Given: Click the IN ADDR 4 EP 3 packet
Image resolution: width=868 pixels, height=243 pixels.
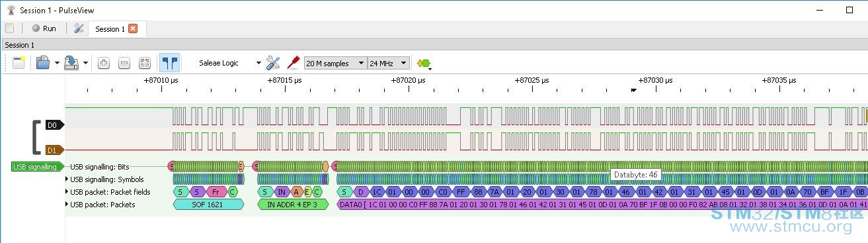Looking at the screenshot, I should (292, 205).
